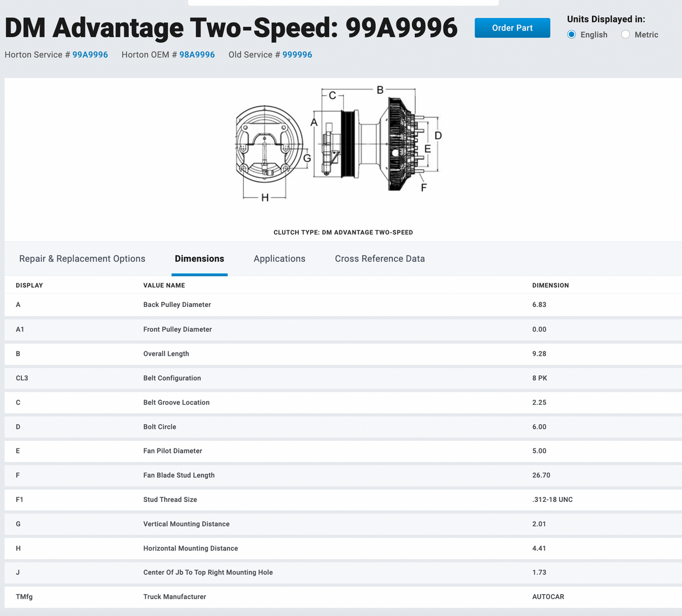Open Horton OEM number 98A9996 link

197,55
